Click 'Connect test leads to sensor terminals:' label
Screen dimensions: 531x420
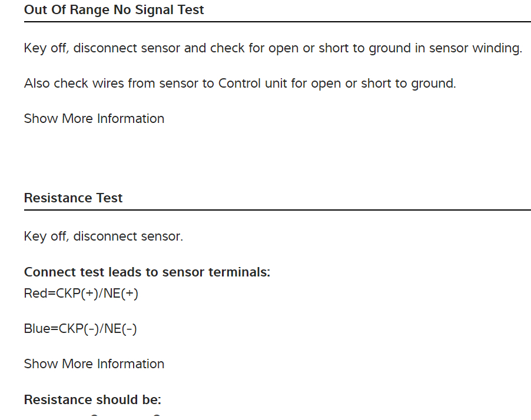point(147,272)
